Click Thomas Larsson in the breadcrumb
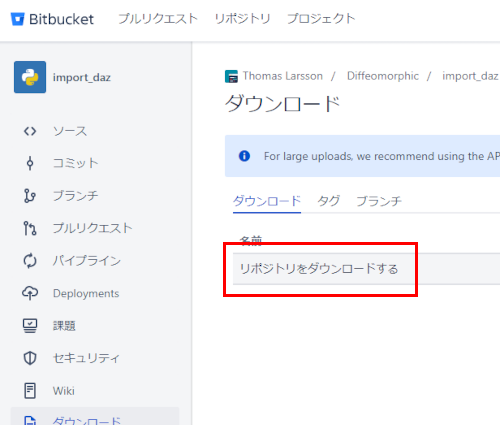The image size is (500, 425). [x=283, y=76]
